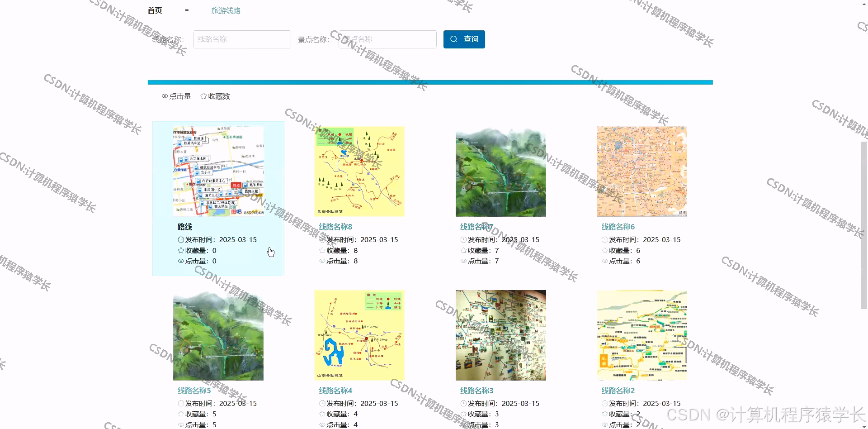This screenshot has width=868, height=429.
Task: Click the star icon on 线路名称8 card
Action: pyautogui.click(x=322, y=250)
